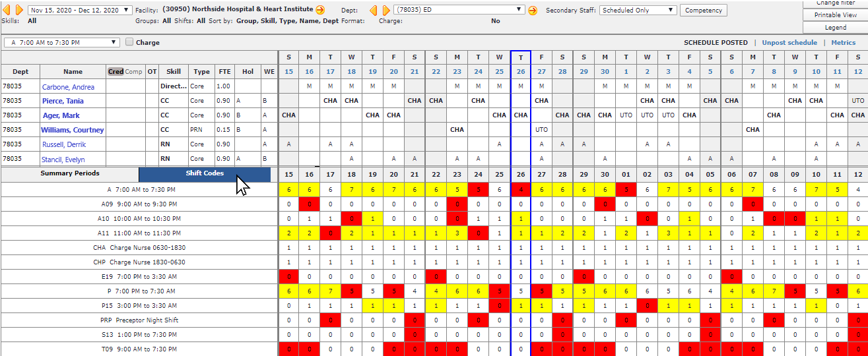
Task: Click the Unpost schedule link
Action: coord(789,43)
